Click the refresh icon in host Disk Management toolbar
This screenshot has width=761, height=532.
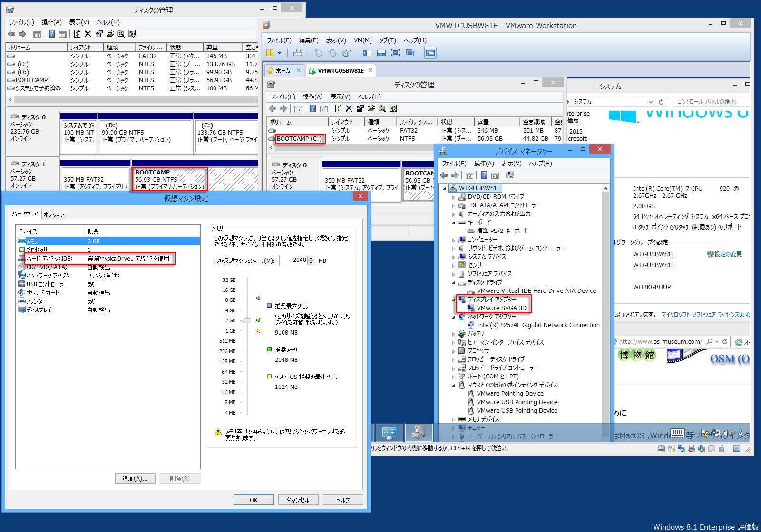77,34
